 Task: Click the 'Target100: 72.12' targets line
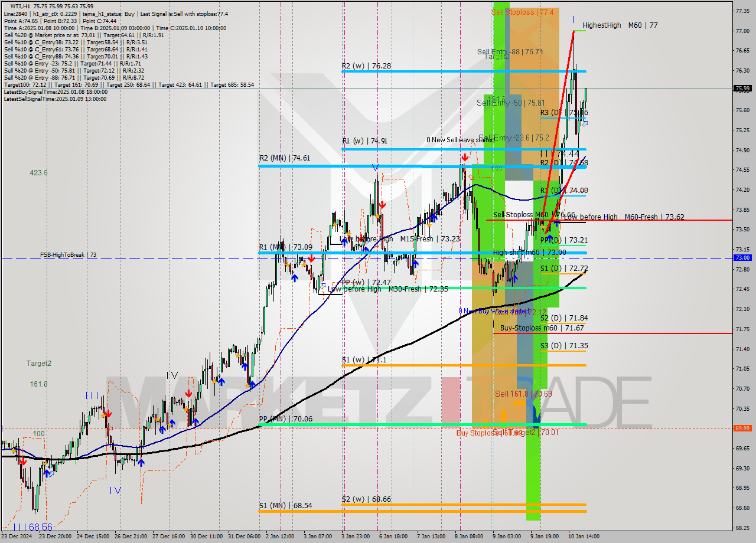tap(129, 85)
